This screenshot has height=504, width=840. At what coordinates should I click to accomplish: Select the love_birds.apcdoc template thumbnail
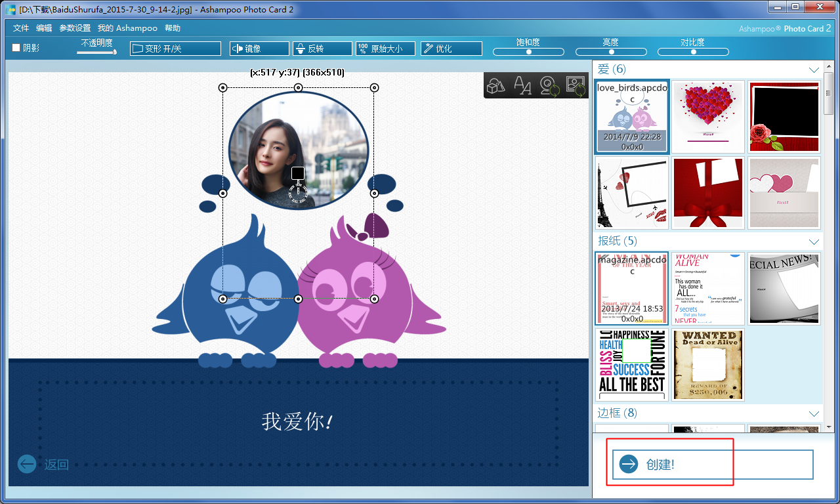point(632,117)
